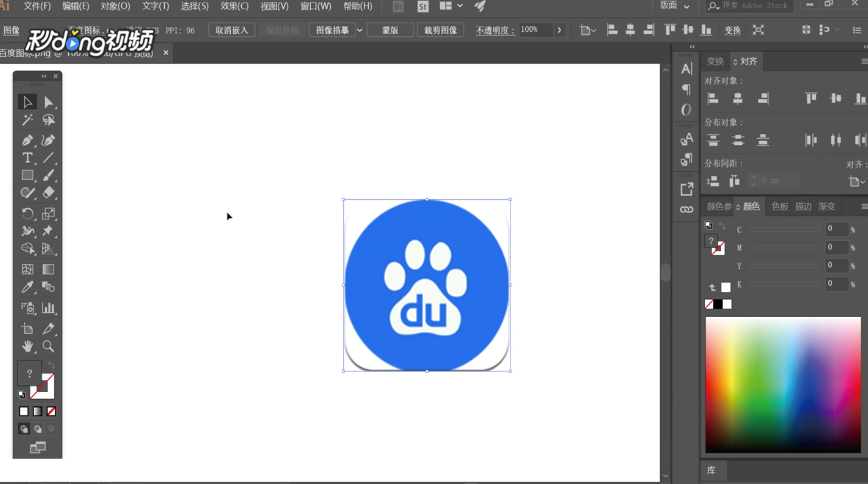Open the 不透明度 panel link

coord(495,30)
